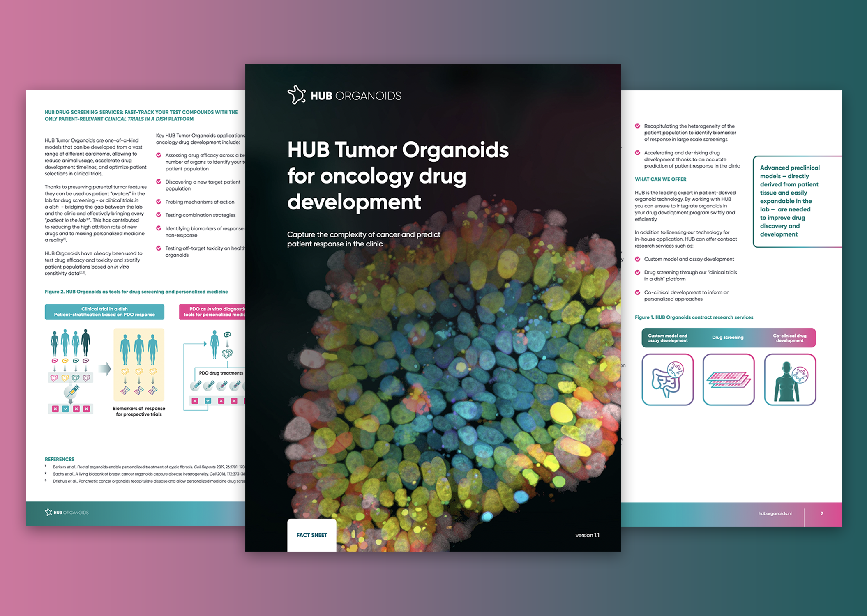Click 'Figure 1. HUB Organoids contract research services' caption
The height and width of the screenshot is (616, 867).
(694, 317)
